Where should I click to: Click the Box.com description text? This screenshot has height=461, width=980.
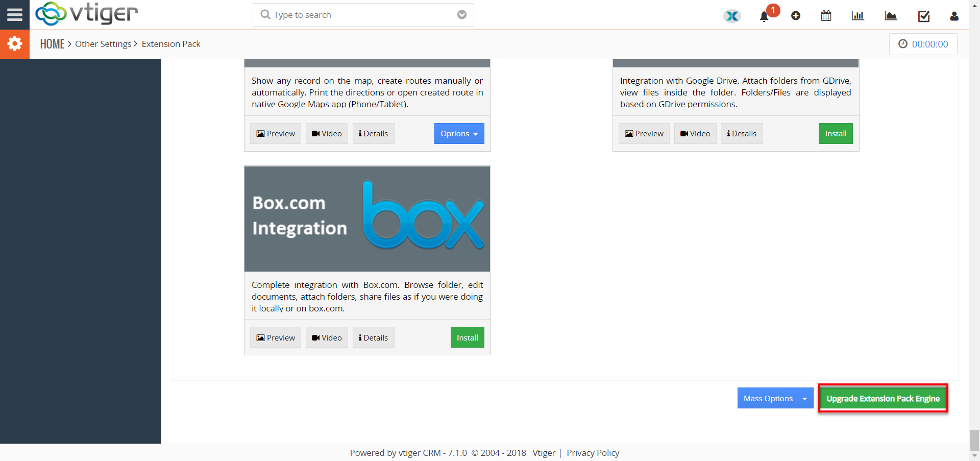pyautogui.click(x=367, y=297)
